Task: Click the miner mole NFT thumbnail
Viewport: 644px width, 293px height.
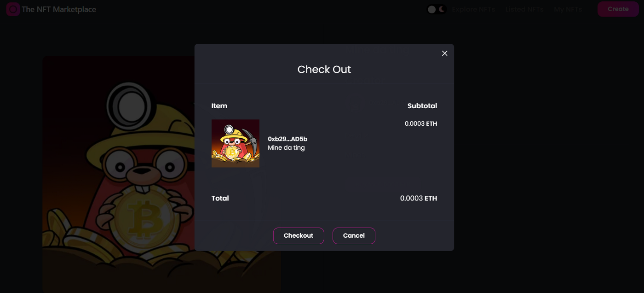Action: tap(236, 144)
